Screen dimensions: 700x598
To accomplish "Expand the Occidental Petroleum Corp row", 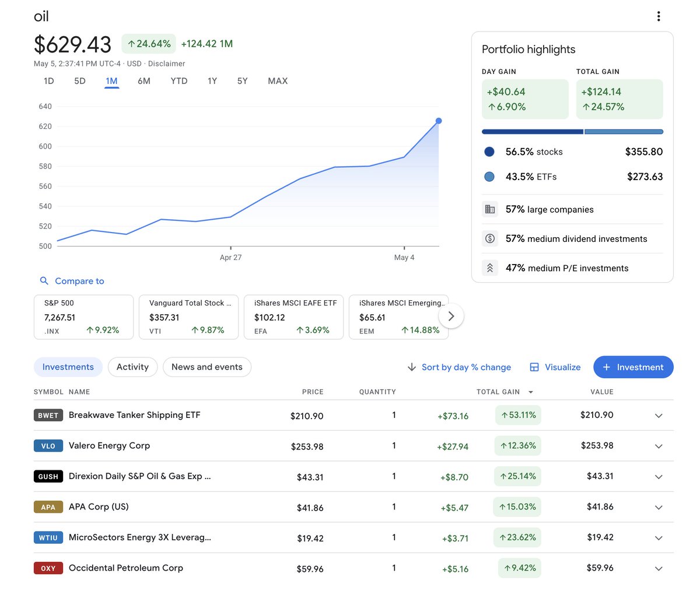I will [x=659, y=568].
